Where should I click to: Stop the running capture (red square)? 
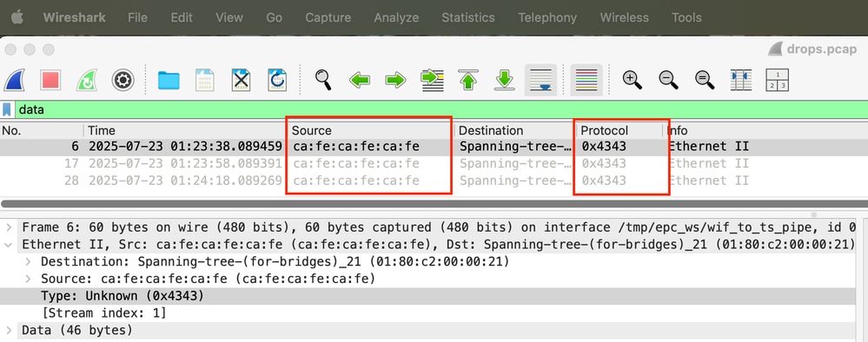(50, 80)
